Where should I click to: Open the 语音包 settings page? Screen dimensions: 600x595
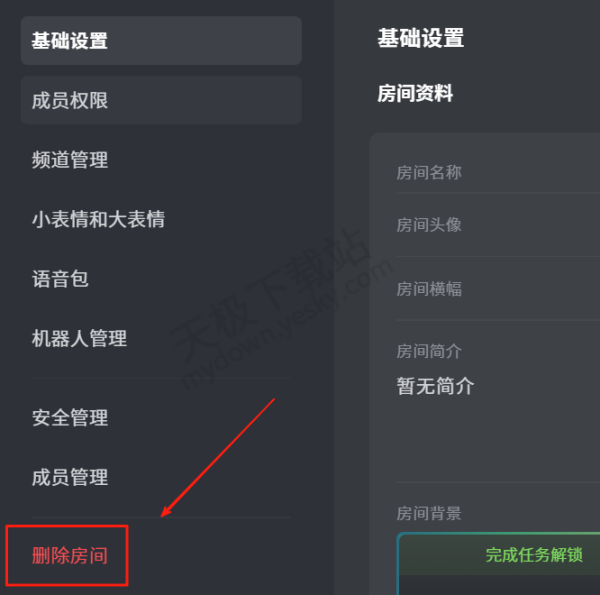click(x=60, y=279)
